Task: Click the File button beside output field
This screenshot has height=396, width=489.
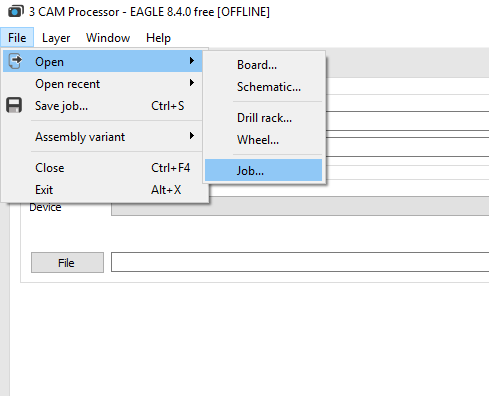Action: [x=67, y=263]
